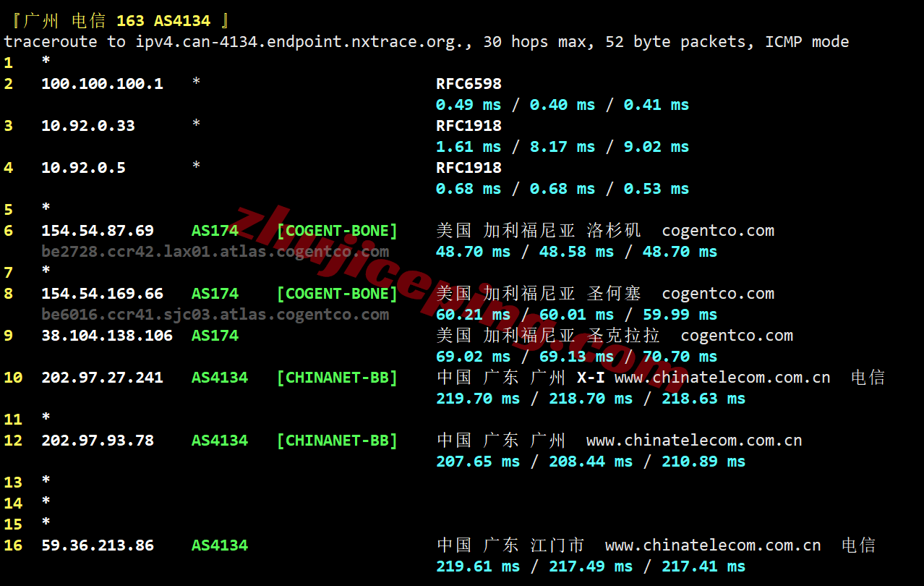Image resolution: width=924 pixels, height=586 pixels.
Task: Click [CHINANET-BB] on the 202.97.93.78 row
Action: [337, 441]
